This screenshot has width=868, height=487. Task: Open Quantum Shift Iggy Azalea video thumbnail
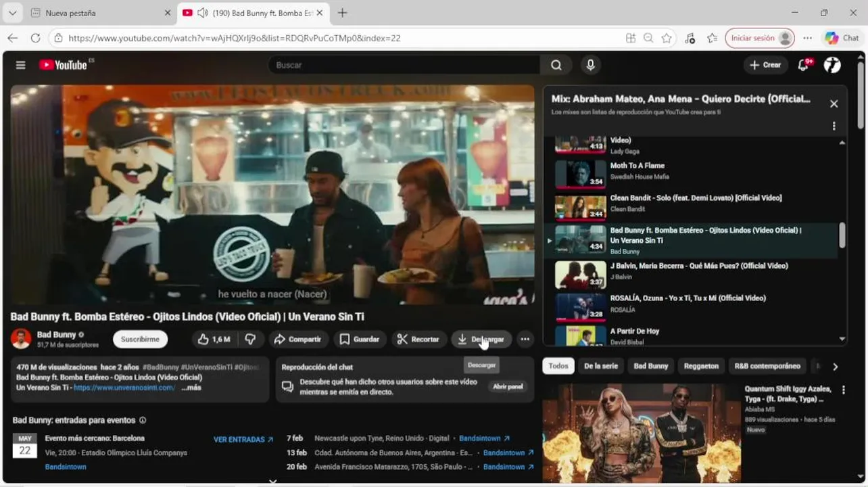pos(642,433)
